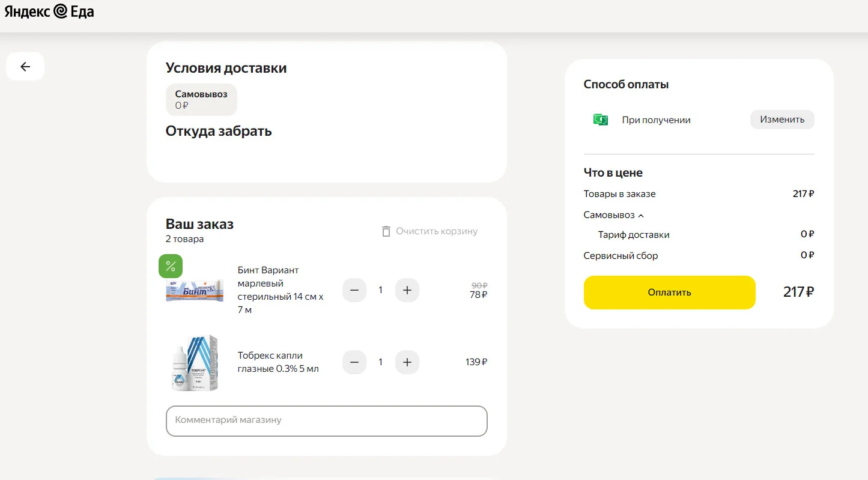The image size is (868, 480).
Task: Collapse the Самовывоз price breakdown
Action: coord(613,215)
